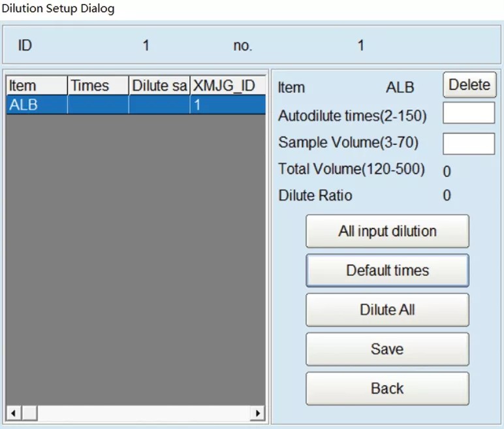Click the horizontal scrollbar thumb

coord(29,413)
